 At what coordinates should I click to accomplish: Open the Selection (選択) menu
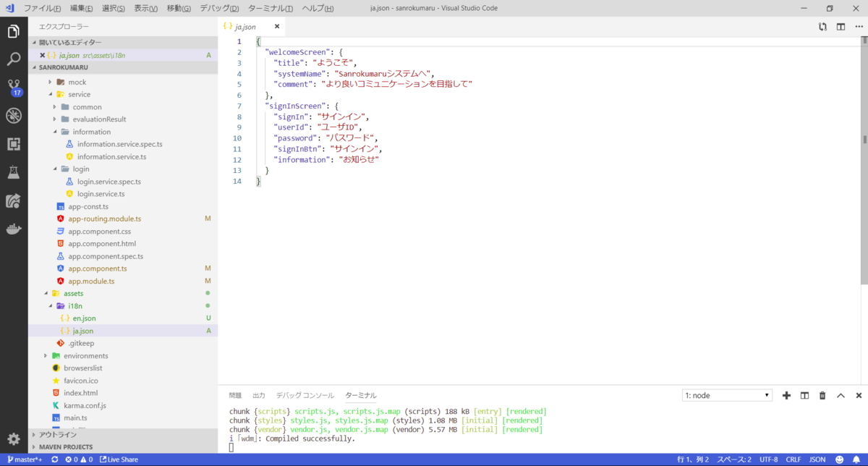coord(114,9)
